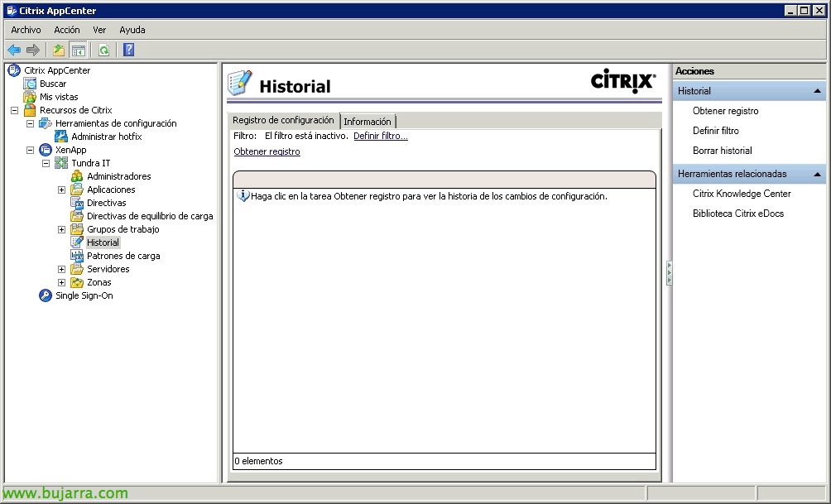Select the Buscar tree item label

(x=53, y=84)
